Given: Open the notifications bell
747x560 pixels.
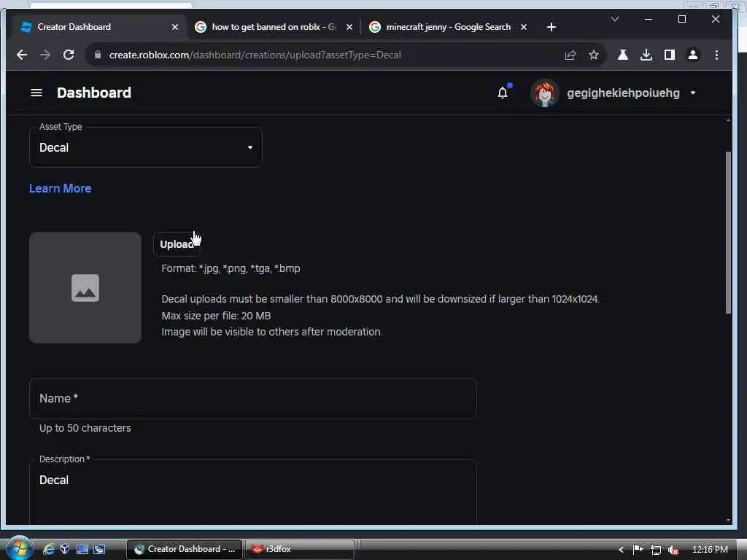Looking at the screenshot, I should coord(503,93).
